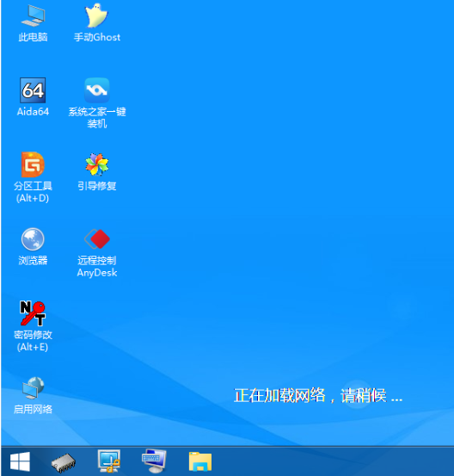Viewport: 454px width, 476px height.
Task: Open the monitor network taskbar icon
Action: (x=109, y=461)
